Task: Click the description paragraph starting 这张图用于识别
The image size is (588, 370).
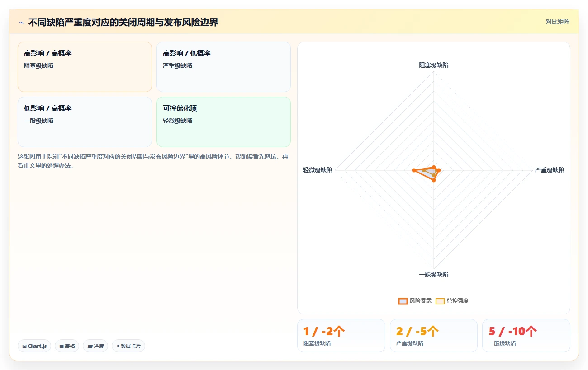Action: (153, 161)
